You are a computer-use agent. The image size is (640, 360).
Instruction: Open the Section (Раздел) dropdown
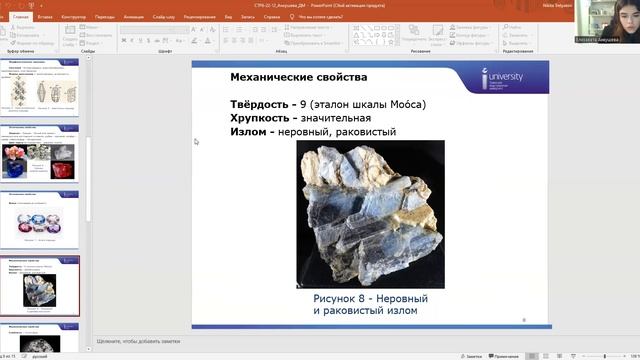click(x=91, y=43)
